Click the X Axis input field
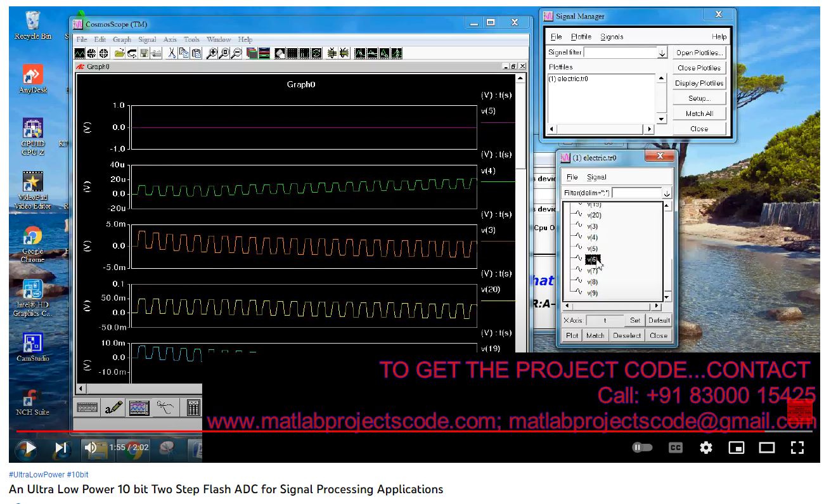The image size is (824, 504). pos(605,320)
